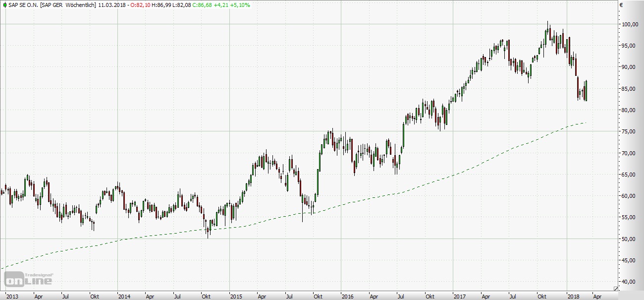Click the 2015 label on the time axis
Image resolution: width=644 pixels, height=300 pixels.
pos(236,296)
